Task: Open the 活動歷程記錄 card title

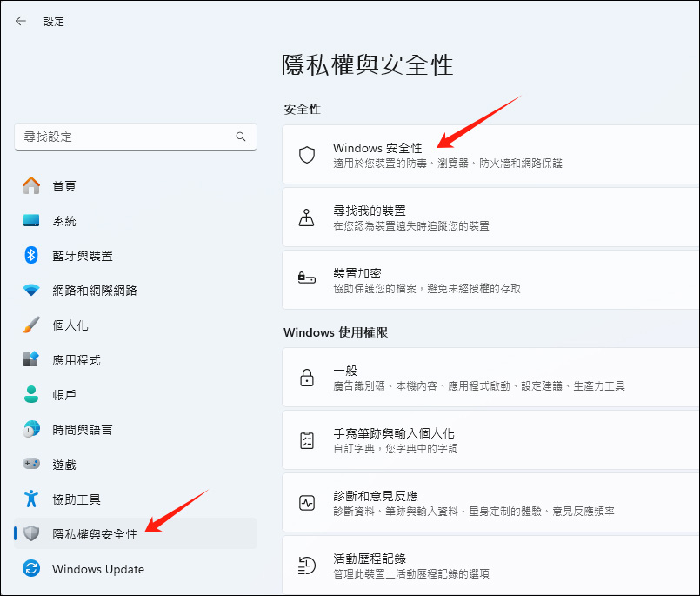Action: tap(370, 559)
